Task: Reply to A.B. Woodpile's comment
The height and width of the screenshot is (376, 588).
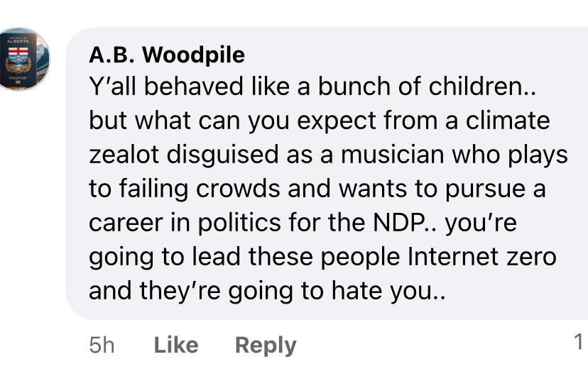Action: pyautogui.click(x=266, y=345)
